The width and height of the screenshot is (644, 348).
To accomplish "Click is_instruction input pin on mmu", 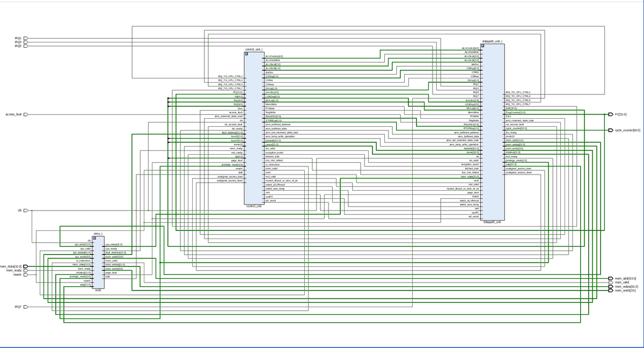I will pos(84,260).
